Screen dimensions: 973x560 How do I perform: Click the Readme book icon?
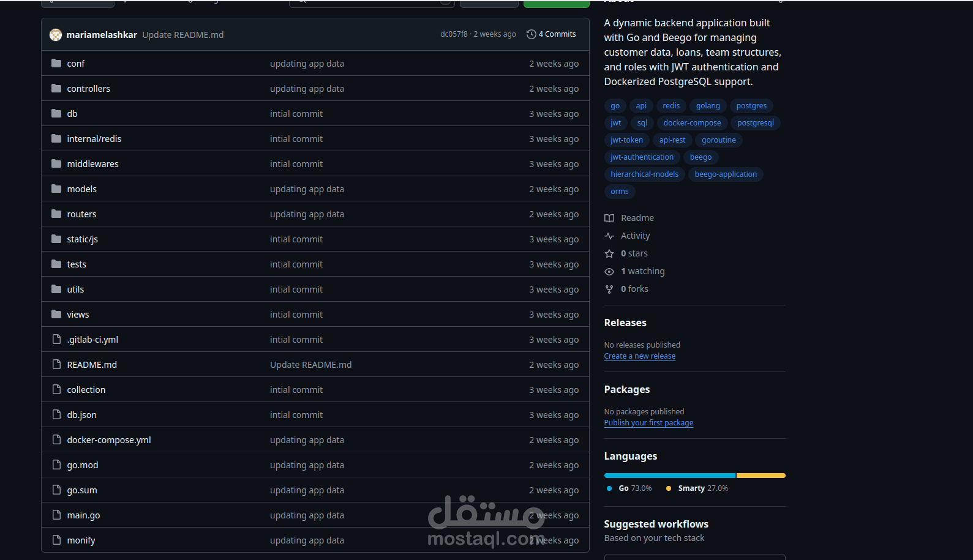[609, 218]
